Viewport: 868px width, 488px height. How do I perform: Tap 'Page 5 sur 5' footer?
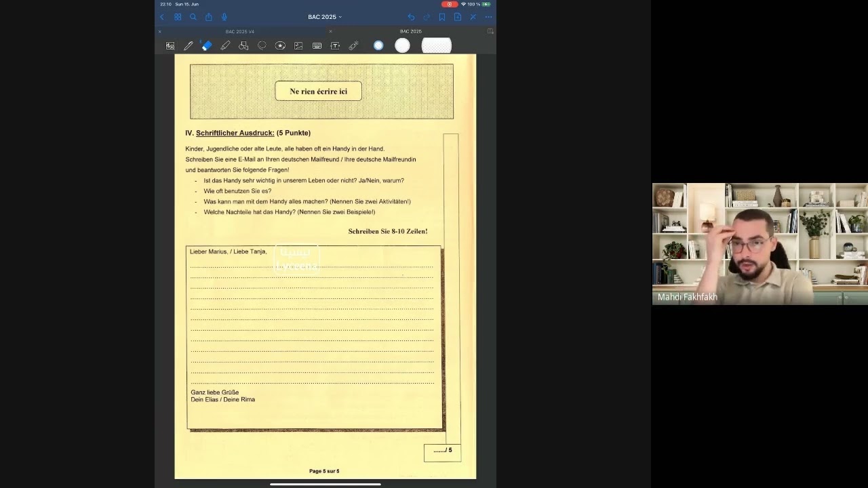[x=324, y=471]
